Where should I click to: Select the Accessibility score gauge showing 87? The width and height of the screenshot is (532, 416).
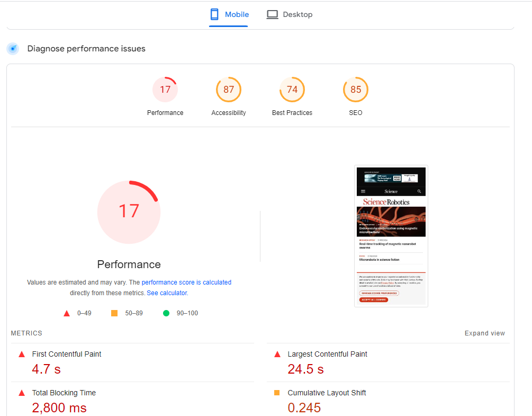(228, 89)
